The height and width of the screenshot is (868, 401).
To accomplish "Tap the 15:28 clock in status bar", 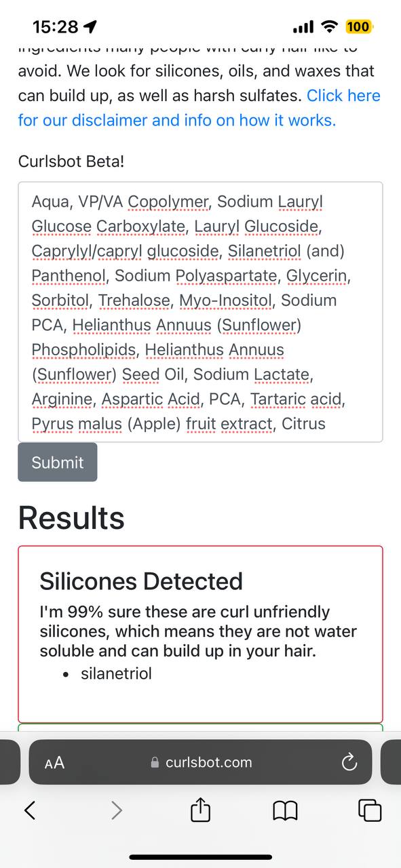I will point(56,26).
